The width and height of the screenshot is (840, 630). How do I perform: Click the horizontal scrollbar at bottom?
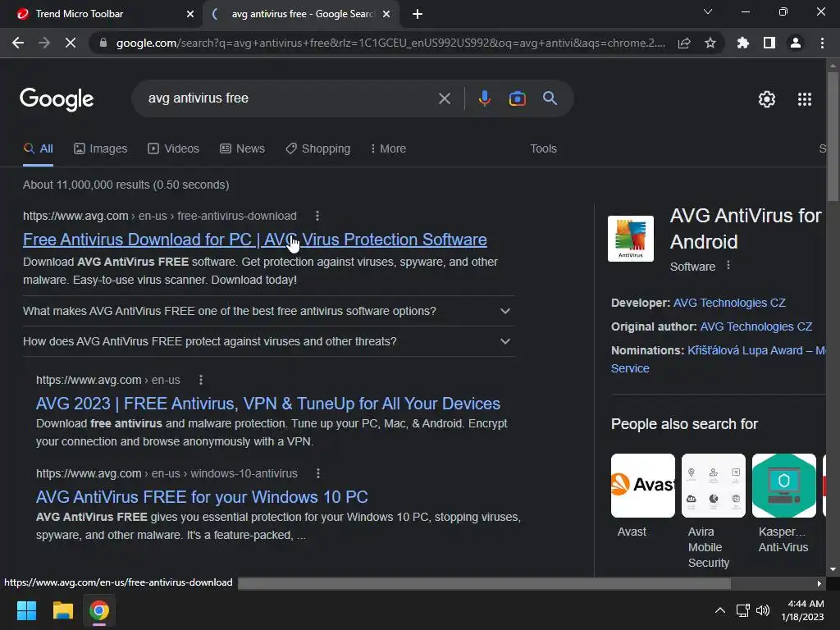(484, 583)
